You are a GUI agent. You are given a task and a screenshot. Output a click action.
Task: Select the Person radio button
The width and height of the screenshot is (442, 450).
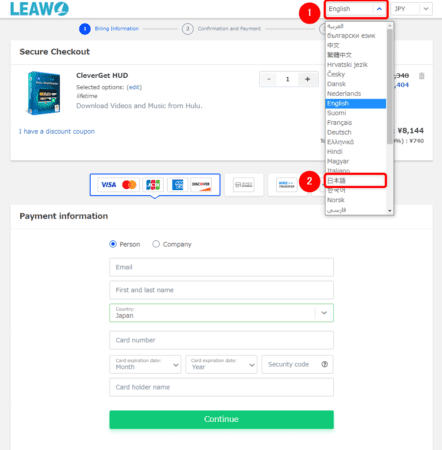[x=113, y=244]
